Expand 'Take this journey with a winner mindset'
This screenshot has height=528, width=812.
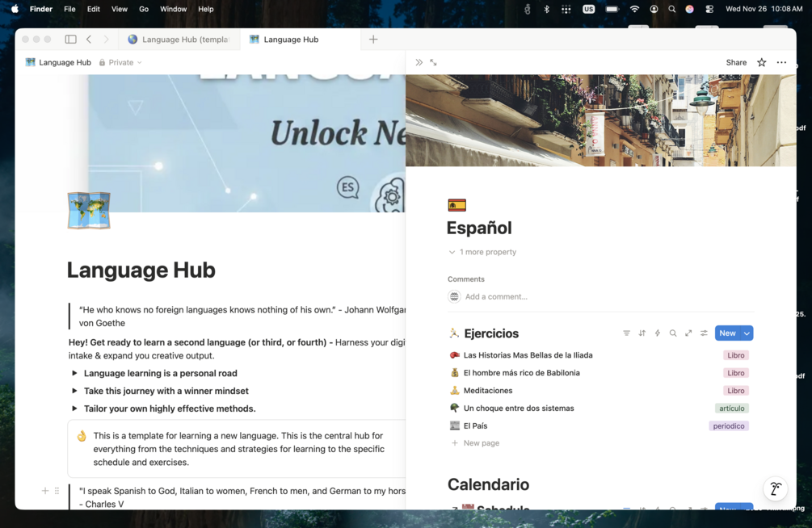point(74,391)
